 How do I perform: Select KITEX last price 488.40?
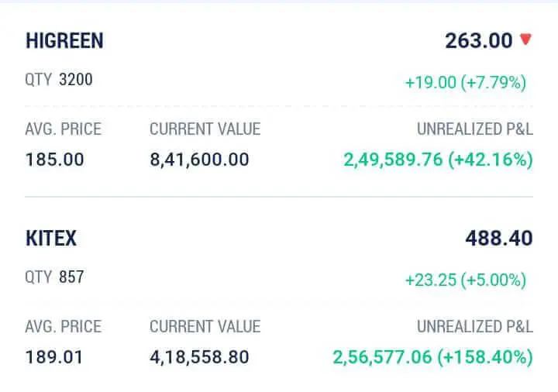click(498, 239)
